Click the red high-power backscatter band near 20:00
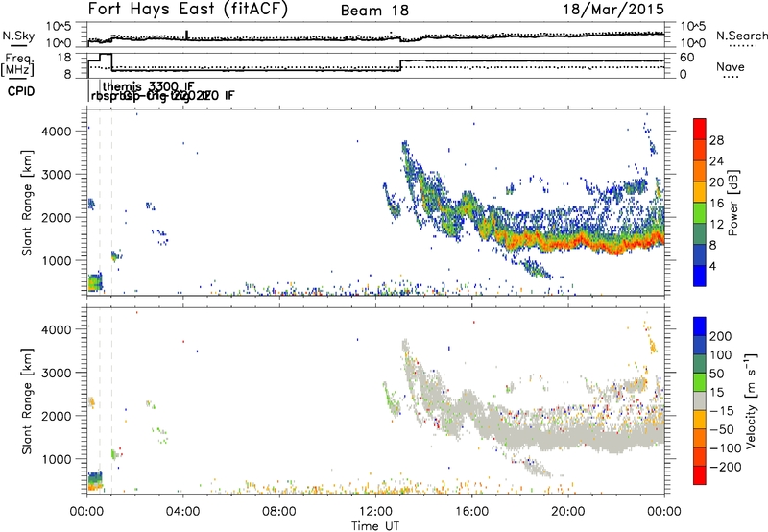The height and width of the screenshot is (532, 768). coord(568,242)
